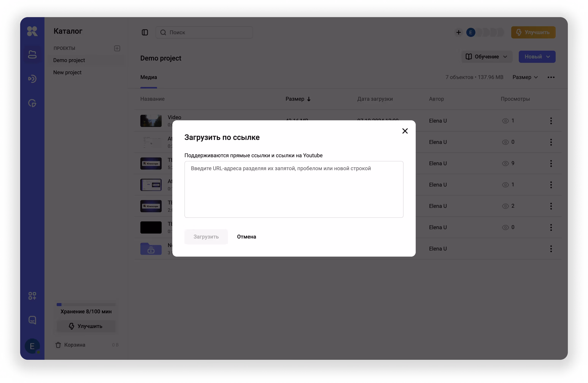Sort by Автор column header
The image size is (588, 383).
tap(436, 99)
